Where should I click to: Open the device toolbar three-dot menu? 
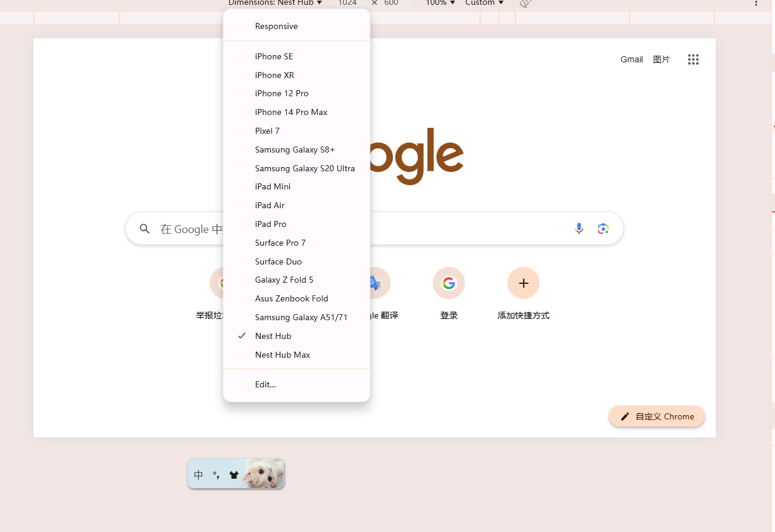[x=756, y=3]
